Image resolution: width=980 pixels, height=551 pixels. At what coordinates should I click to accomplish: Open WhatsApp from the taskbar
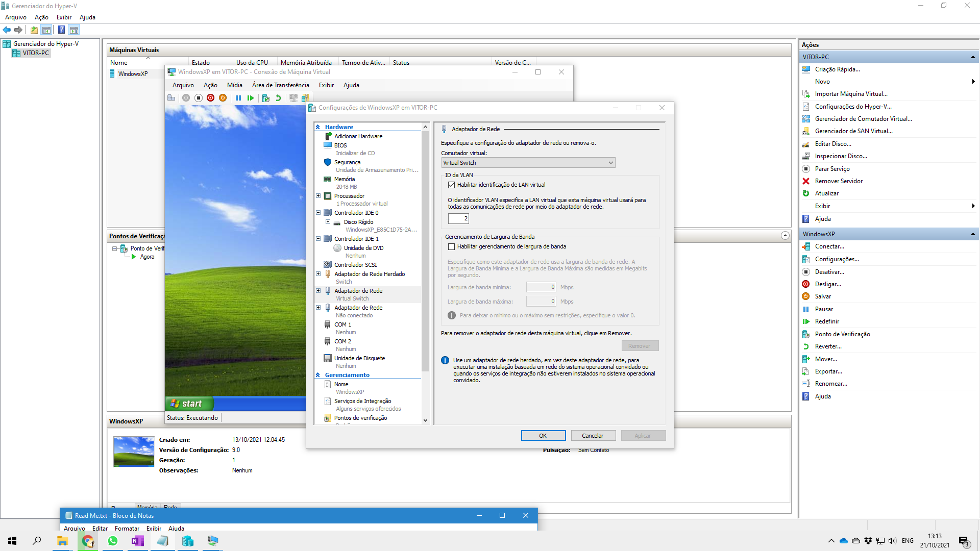pos(112,541)
